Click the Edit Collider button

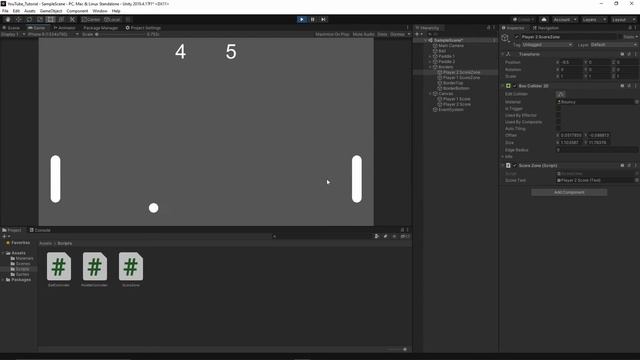[561, 94]
